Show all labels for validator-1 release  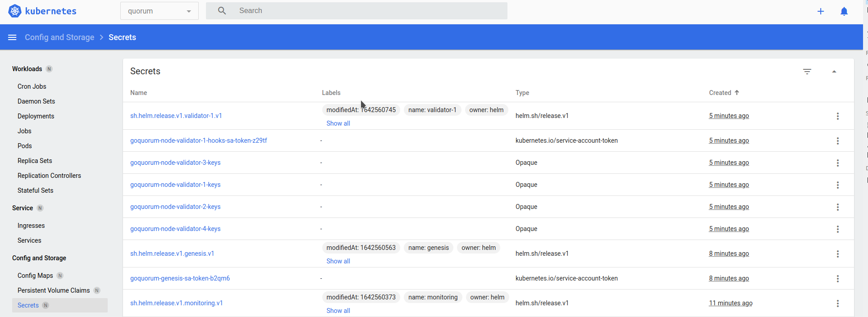[x=338, y=123]
